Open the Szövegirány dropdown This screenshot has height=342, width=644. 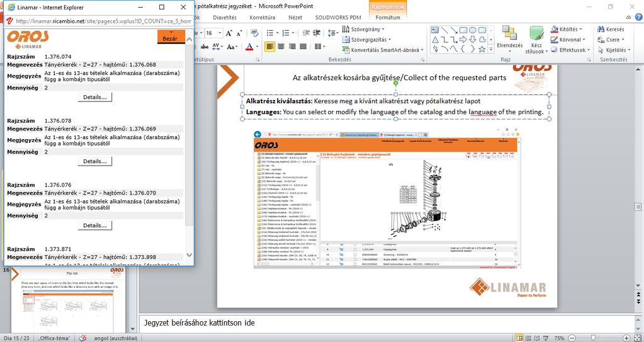click(x=363, y=29)
